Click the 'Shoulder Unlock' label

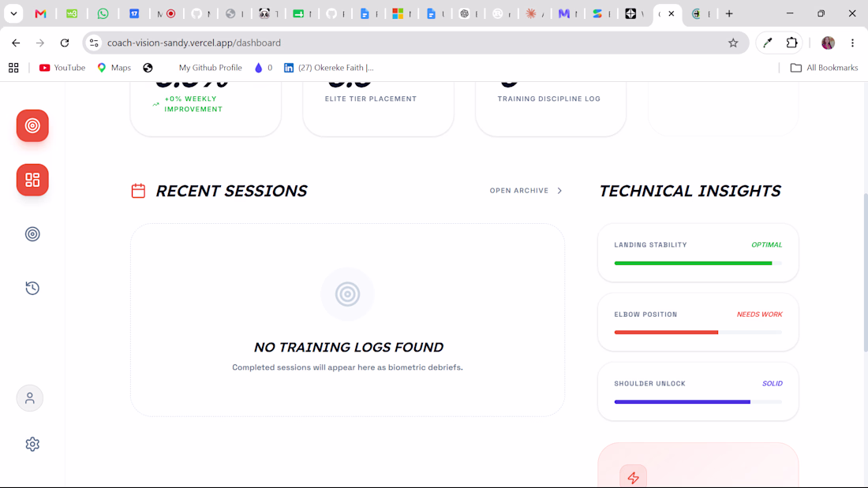tap(650, 383)
